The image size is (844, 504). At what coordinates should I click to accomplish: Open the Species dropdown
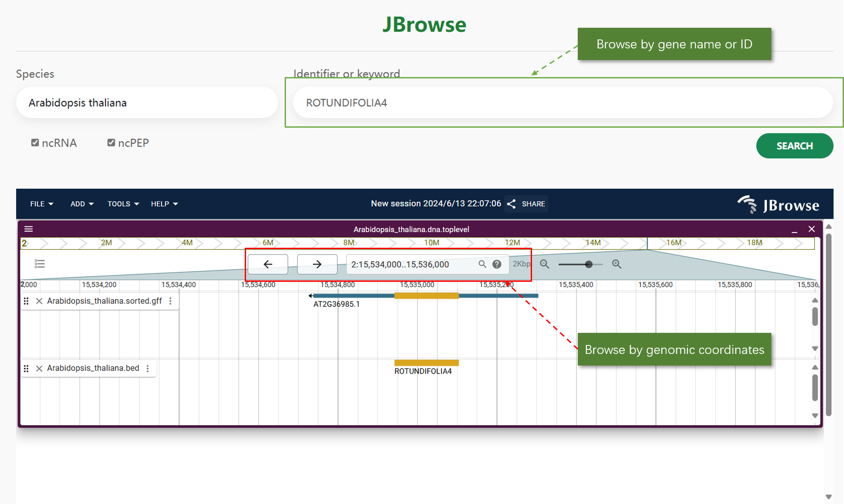147,103
